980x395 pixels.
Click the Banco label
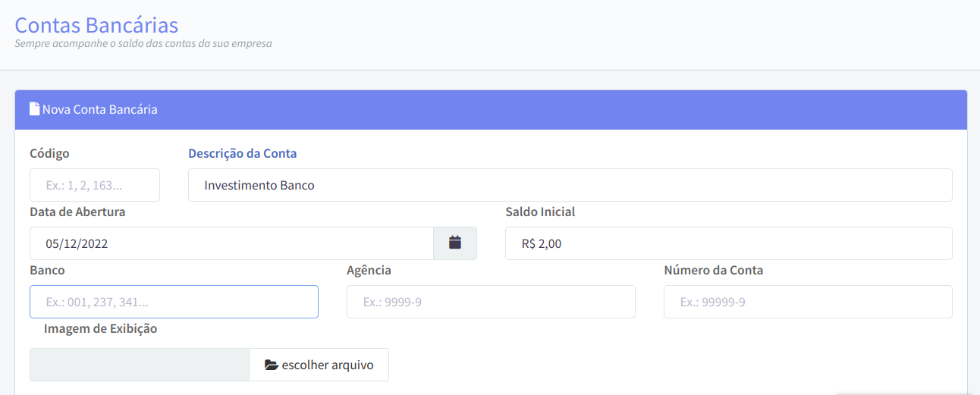coord(47,270)
